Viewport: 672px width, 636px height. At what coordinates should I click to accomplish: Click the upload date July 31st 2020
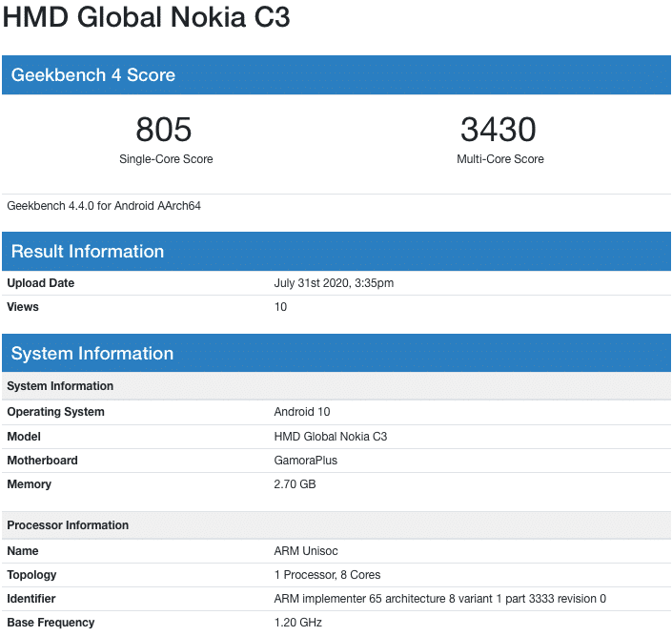click(334, 283)
